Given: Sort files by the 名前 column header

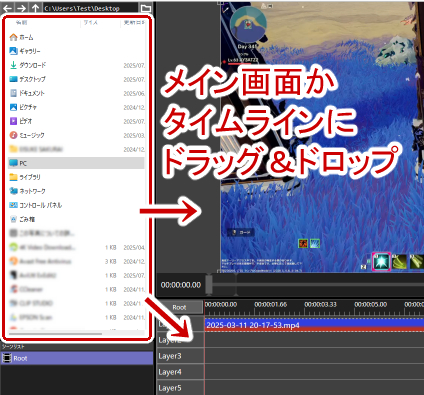Looking at the screenshot, I should (x=21, y=22).
